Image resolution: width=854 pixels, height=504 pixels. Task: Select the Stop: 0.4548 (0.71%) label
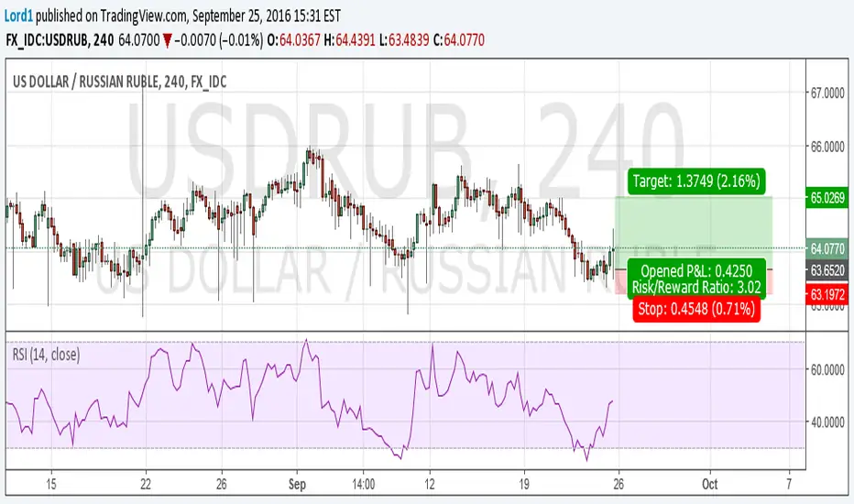(696, 309)
